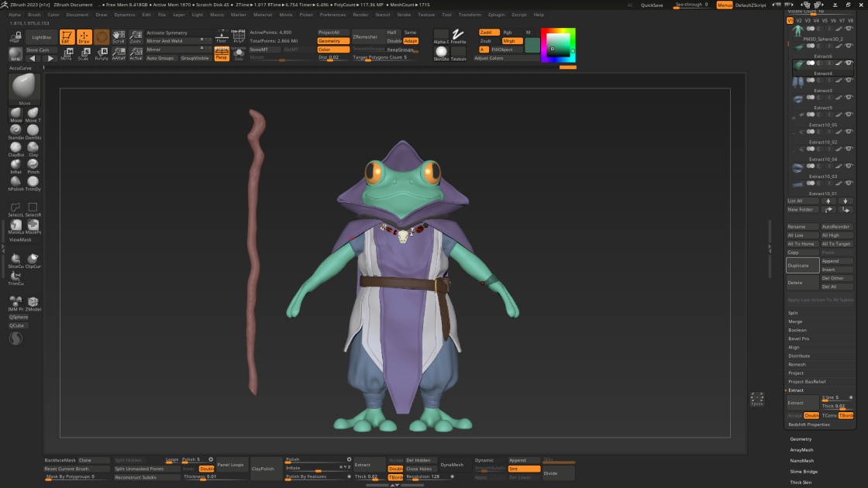
Task: Toggle the Draw mode icon
Action: [x=84, y=37]
